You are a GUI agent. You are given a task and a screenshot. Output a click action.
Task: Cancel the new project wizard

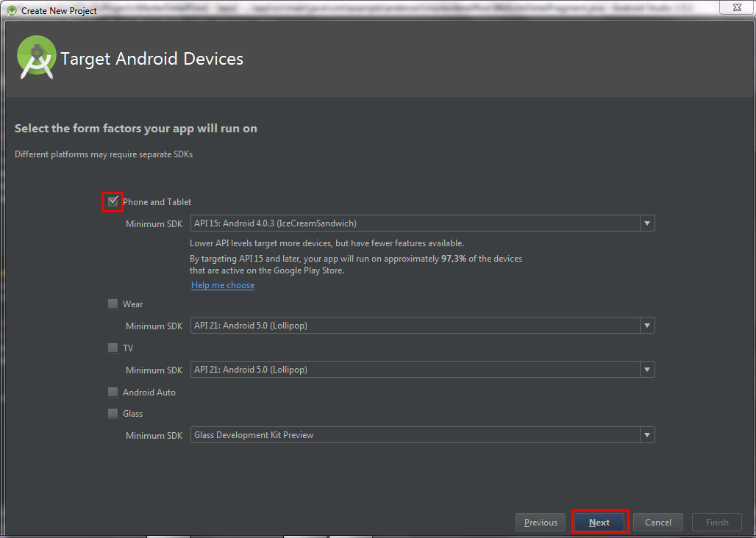pyautogui.click(x=658, y=523)
